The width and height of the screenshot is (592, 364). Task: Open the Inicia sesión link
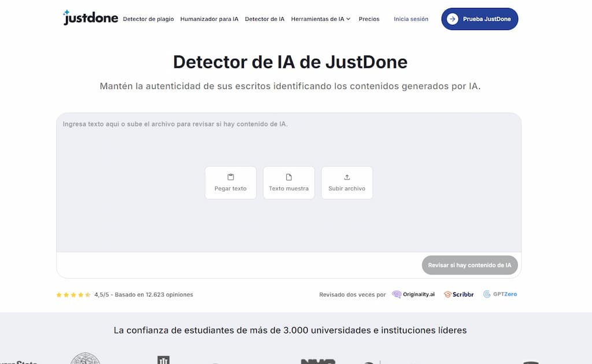[x=410, y=18]
